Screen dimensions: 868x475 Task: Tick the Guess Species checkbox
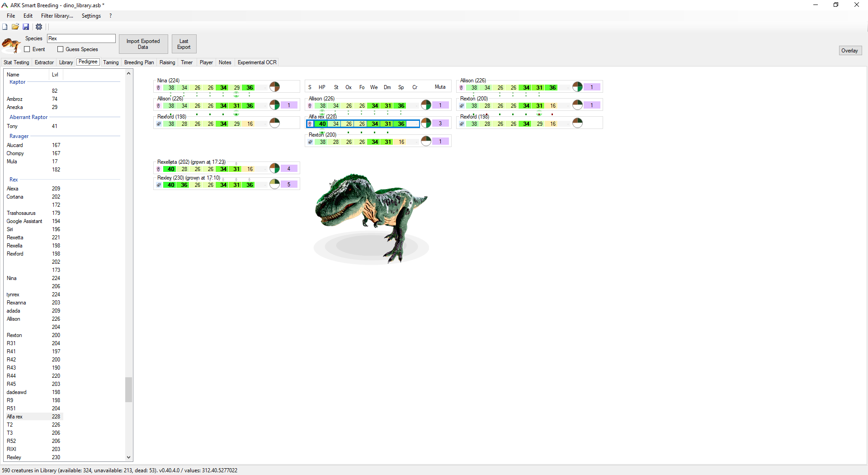61,49
